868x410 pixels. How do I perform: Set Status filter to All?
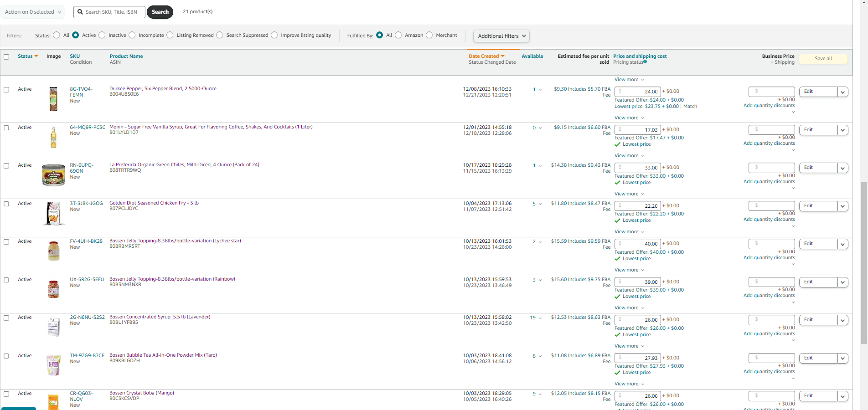pos(57,35)
